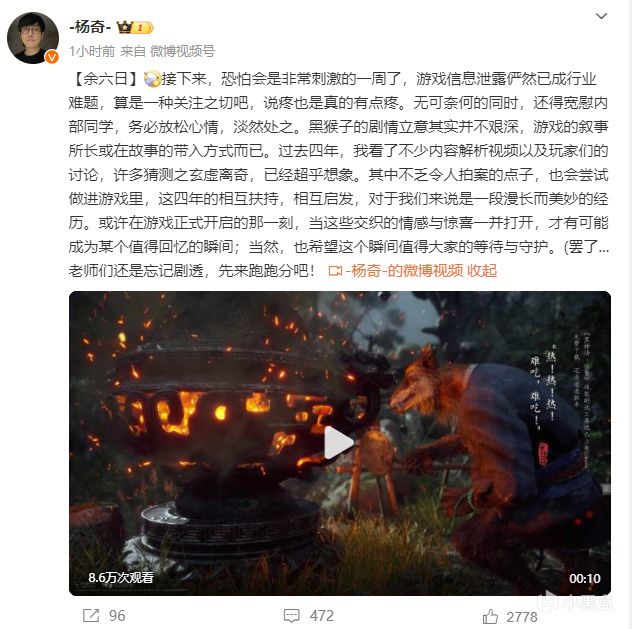The height and width of the screenshot is (629, 632).
Task: Click the comment count 472
Action: (x=322, y=616)
